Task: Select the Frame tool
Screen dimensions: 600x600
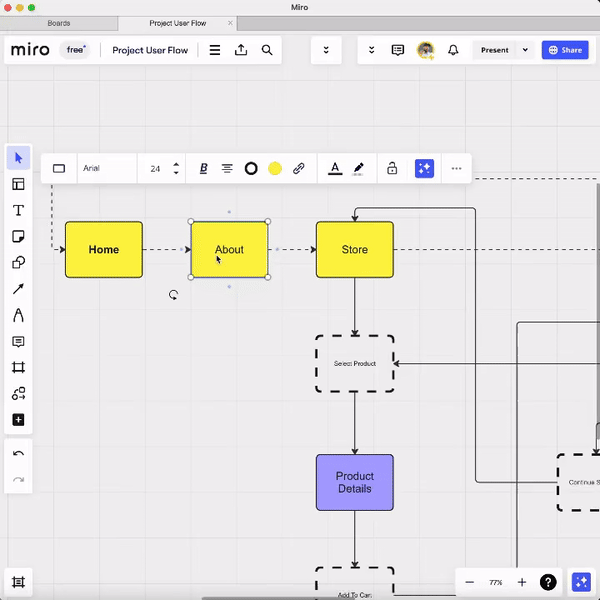Action: pyautogui.click(x=18, y=368)
